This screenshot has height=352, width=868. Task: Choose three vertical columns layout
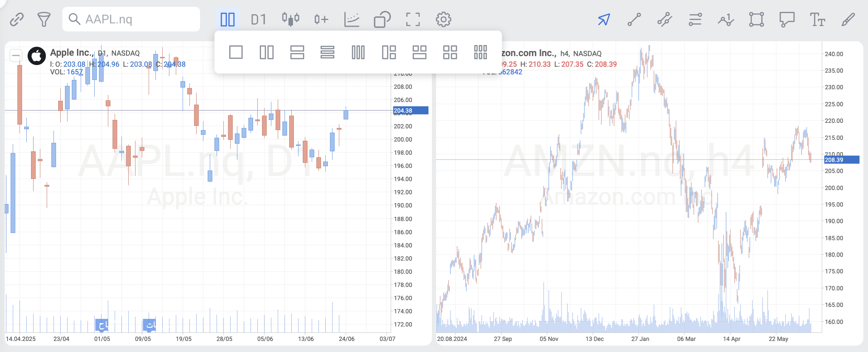(358, 52)
